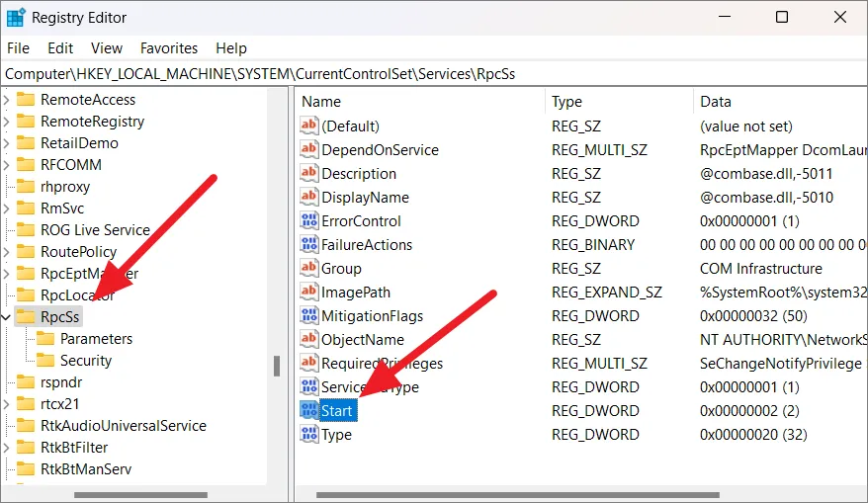The image size is (868, 503).
Task: Click the (value not set) data cell
Action: (x=745, y=126)
